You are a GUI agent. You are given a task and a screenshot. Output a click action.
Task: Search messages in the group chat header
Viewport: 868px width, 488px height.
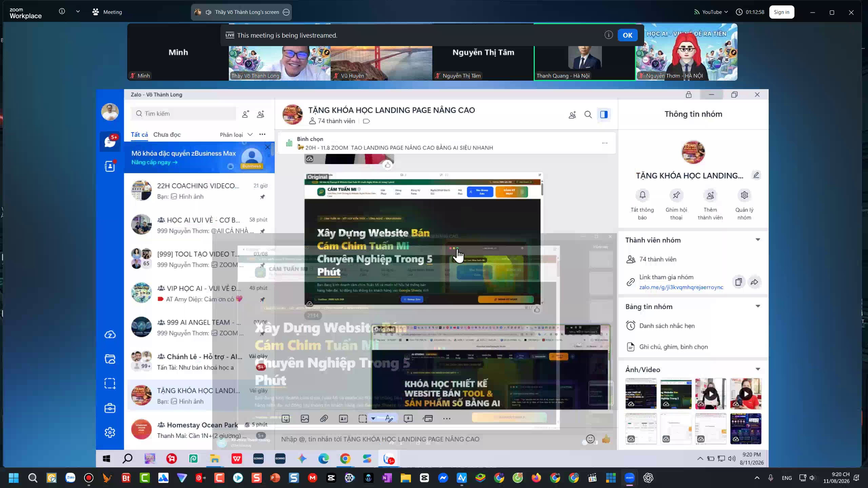coord(588,115)
